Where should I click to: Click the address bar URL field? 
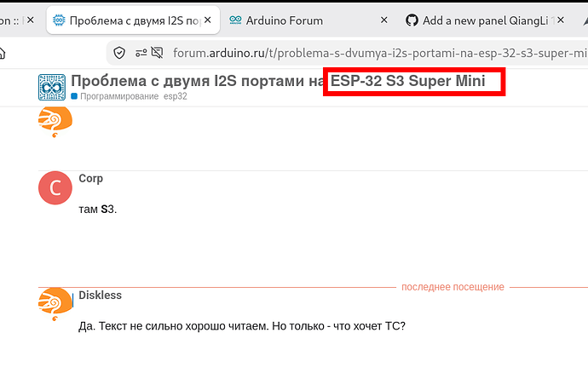[379, 53]
